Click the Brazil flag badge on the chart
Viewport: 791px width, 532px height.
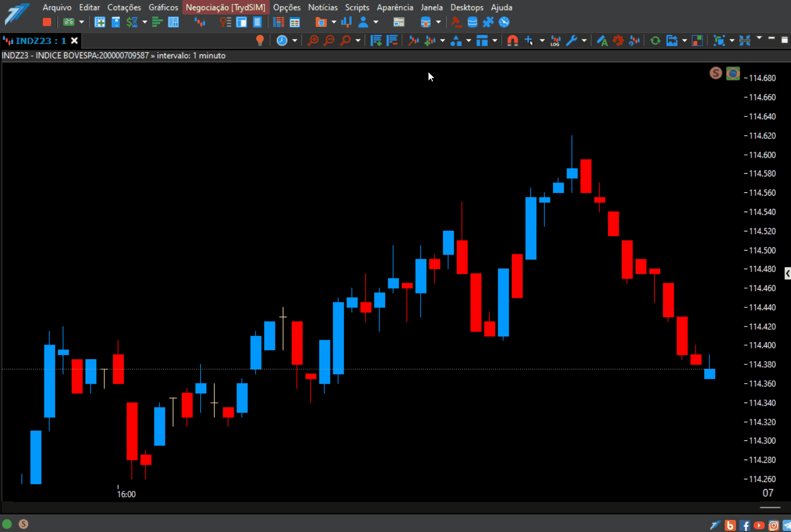click(733, 73)
